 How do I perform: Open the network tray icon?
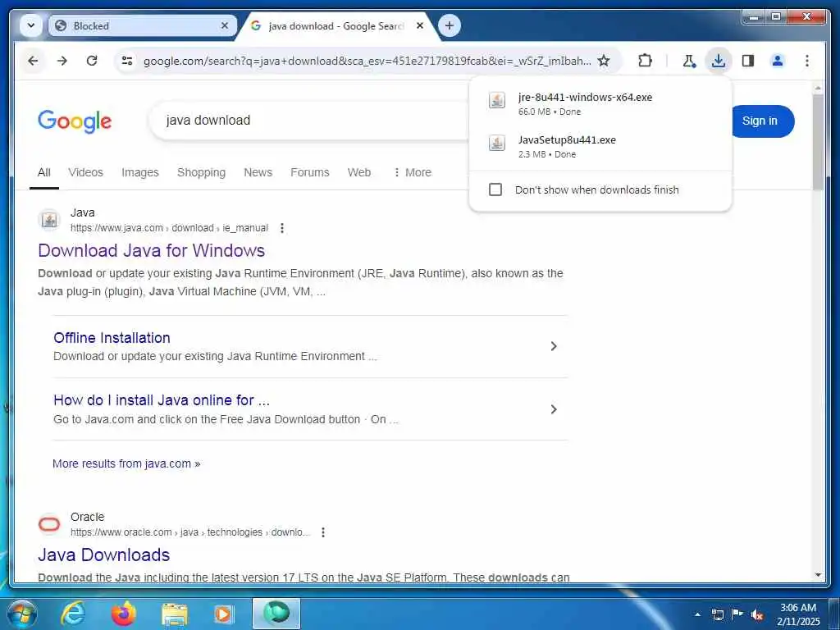pos(717,614)
